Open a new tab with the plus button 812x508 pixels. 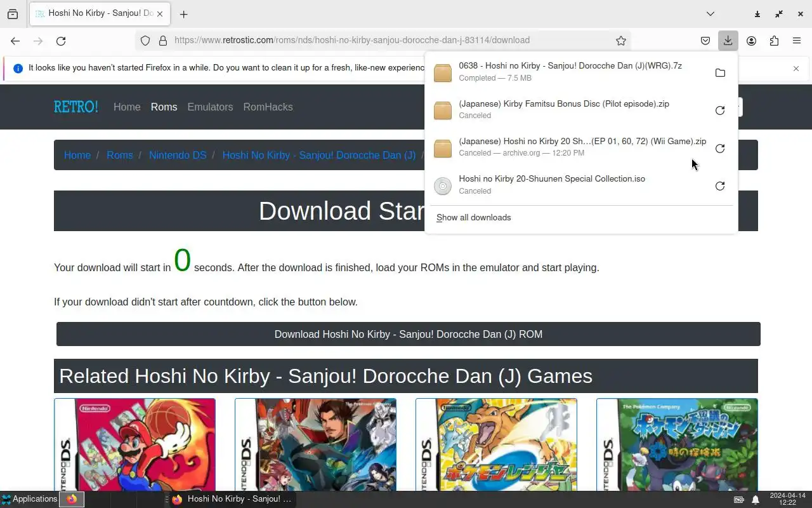183,14
